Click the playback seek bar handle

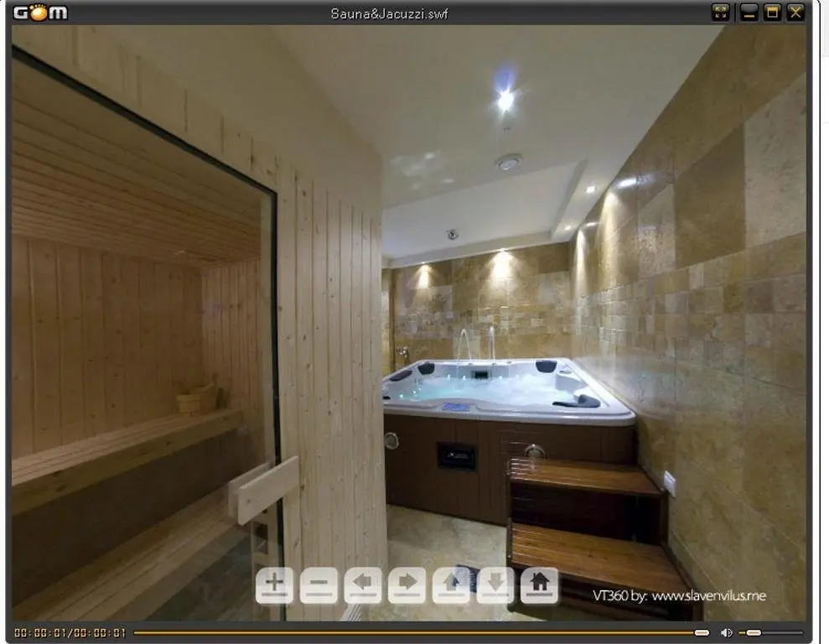click(702, 632)
